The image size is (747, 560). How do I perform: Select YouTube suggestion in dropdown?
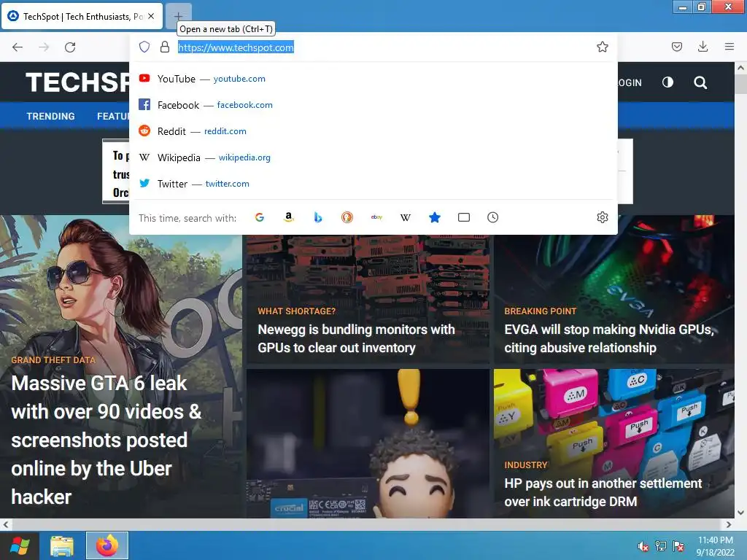[x=373, y=79]
